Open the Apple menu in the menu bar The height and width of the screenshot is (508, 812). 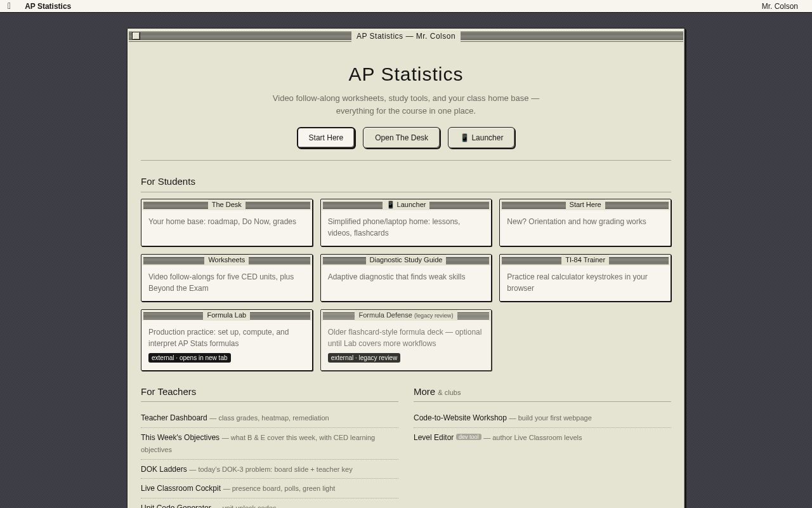[x=9, y=6]
